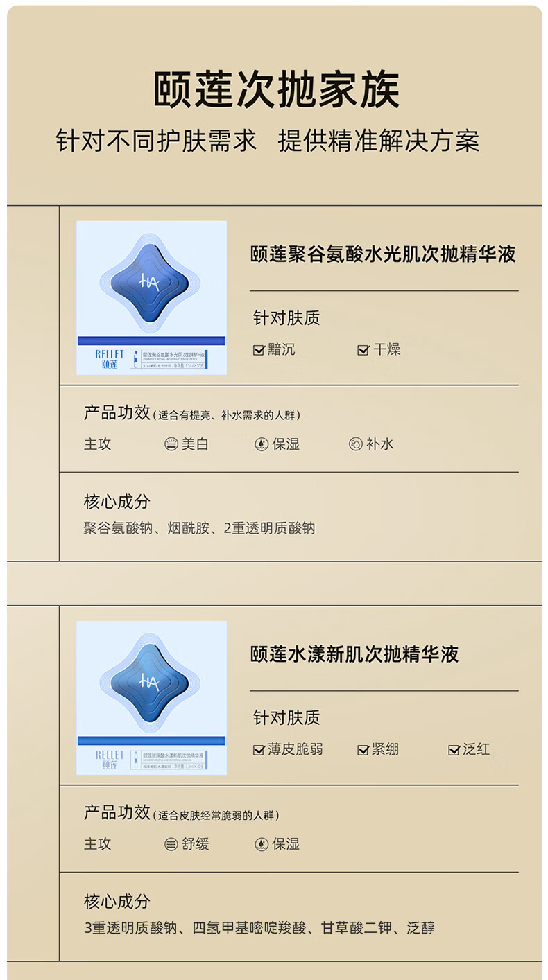The image size is (548, 980).
Task: Toggle the 薄皮脆弱 checkbox
Action: click(259, 750)
